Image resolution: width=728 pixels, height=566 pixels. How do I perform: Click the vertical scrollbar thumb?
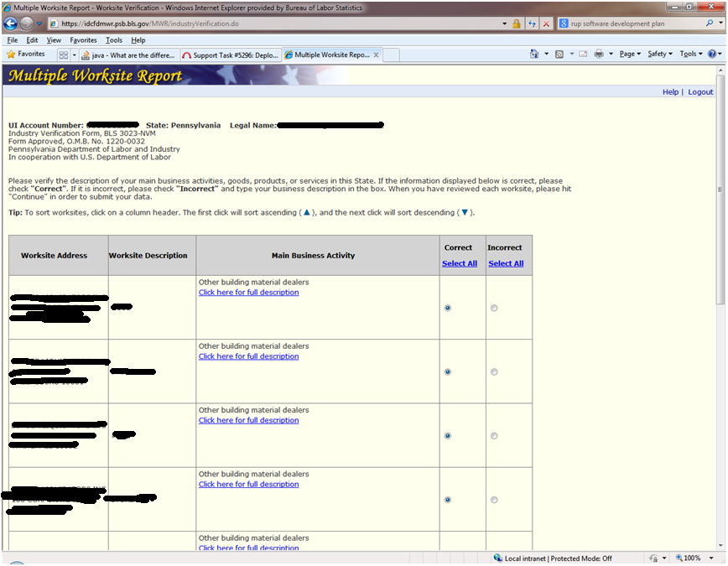[720, 190]
